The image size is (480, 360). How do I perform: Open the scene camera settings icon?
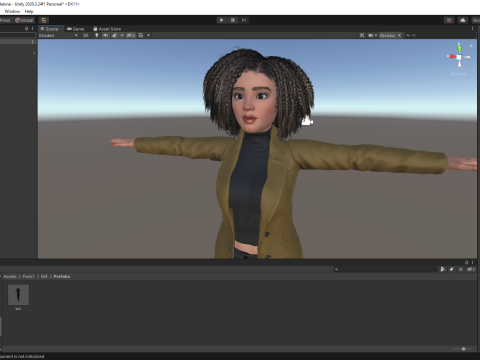point(370,35)
